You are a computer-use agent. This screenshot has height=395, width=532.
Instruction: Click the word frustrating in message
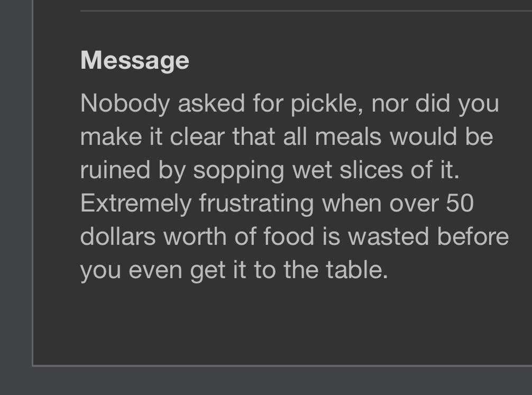click(x=256, y=204)
